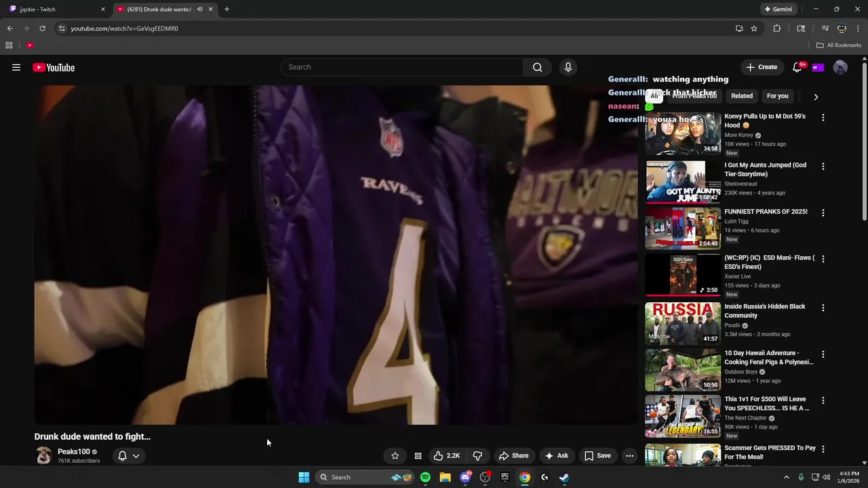Select the Related filter chip
The width and height of the screenshot is (868, 488).
click(742, 96)
